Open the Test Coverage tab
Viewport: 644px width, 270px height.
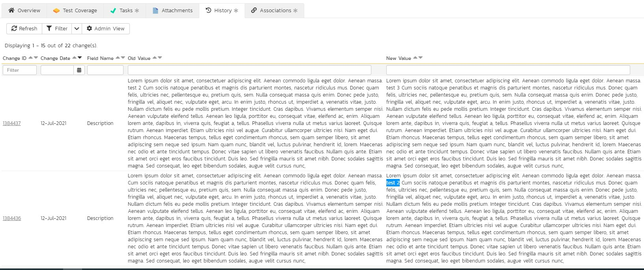(x=75, y=11)
